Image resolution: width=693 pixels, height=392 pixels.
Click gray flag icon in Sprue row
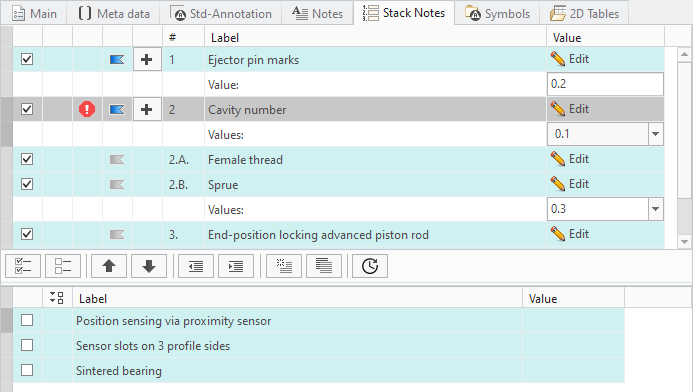(x=117, y=184)
